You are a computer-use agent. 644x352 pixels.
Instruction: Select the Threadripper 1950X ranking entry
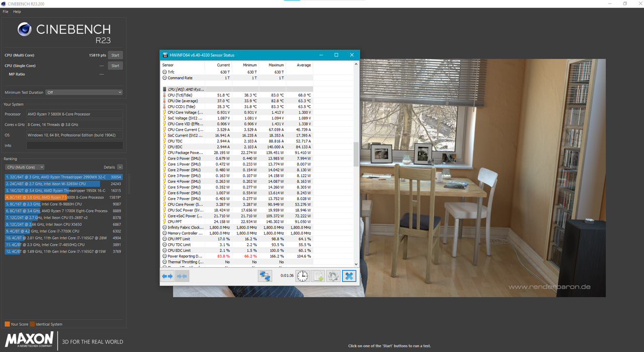pyautogui.click(x=63, y=191)
